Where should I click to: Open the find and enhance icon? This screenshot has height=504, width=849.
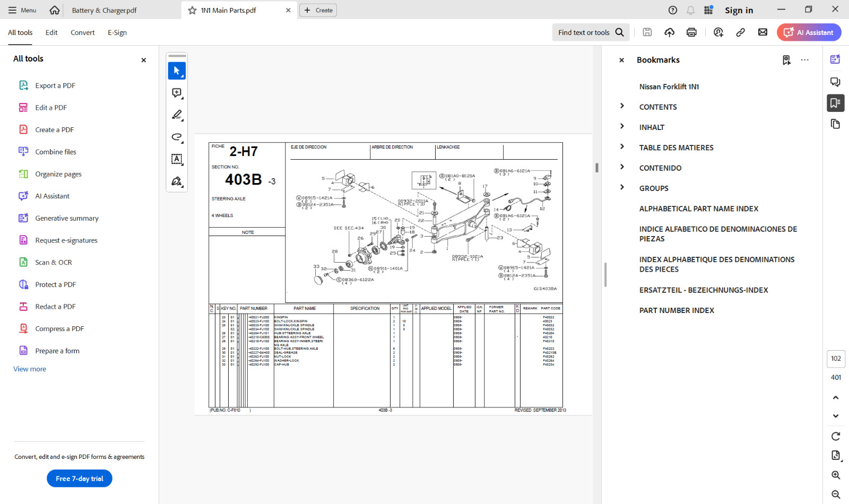tap(718, 32)
